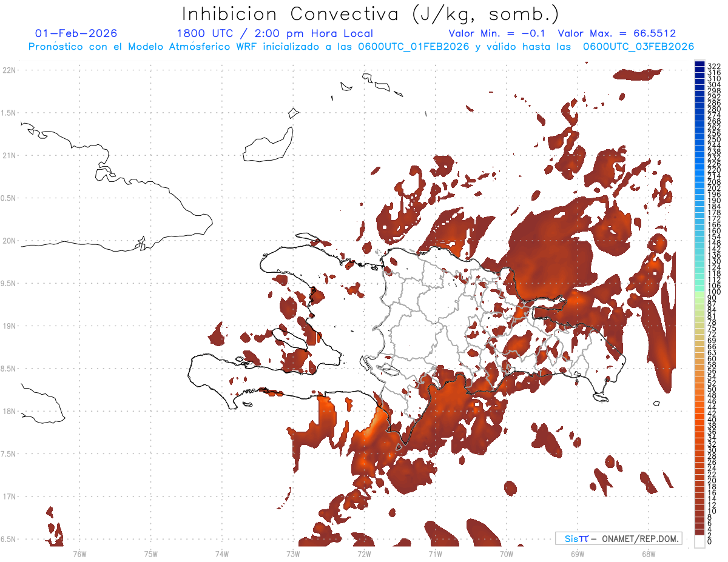This screenshot has width=728, height=562.
Task: Click the dark blue 322 swatch on the color bar
Action: 699,64
